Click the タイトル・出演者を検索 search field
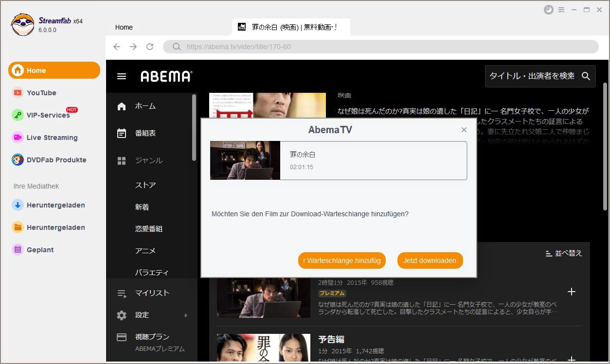 [532, 76]
